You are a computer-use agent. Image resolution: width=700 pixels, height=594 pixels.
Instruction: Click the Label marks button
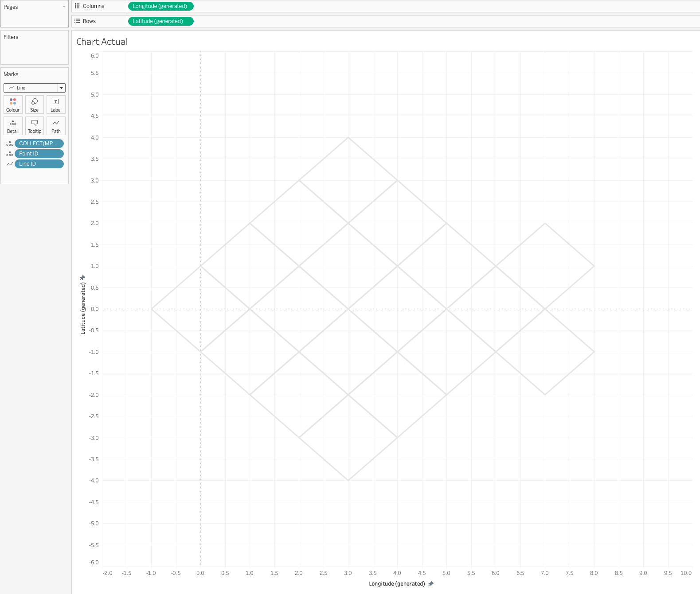56,105
